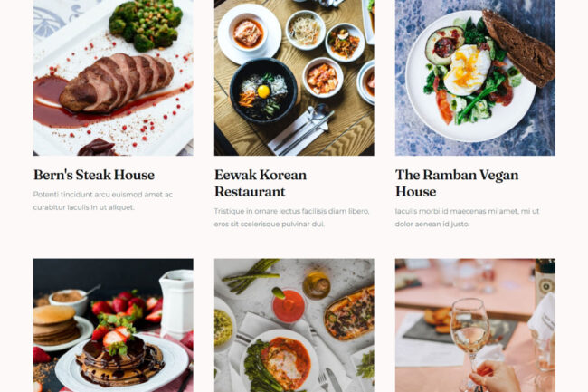Click the sliced steak dish photo
The image size is (588, 392).
pyautogui.click(x=113, y=78)
